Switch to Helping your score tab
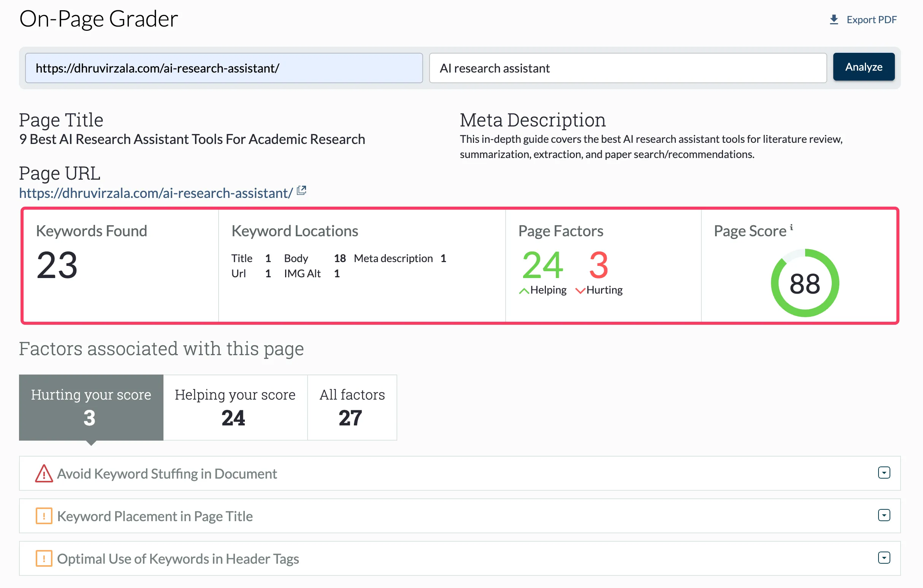Screen dimensions: 923x588 [x=235, y=408]
